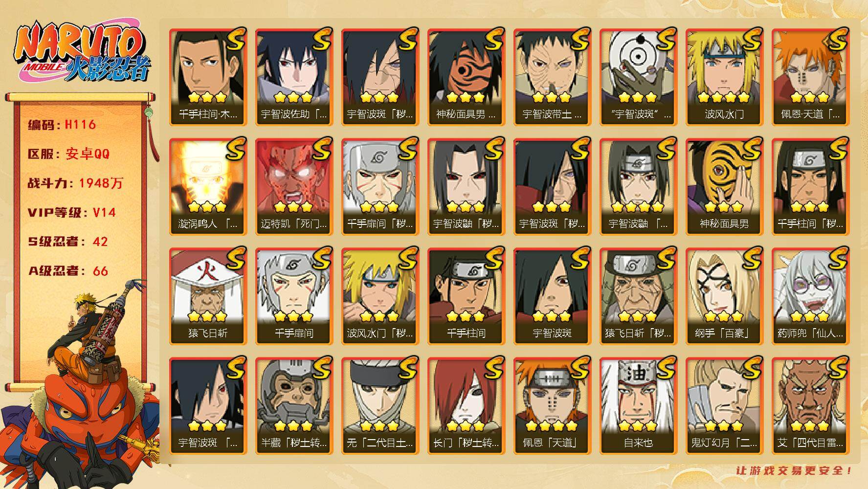868x489 pixels.
Task: Open the 纲手「百豪」 character card
Action: (724, 296)
